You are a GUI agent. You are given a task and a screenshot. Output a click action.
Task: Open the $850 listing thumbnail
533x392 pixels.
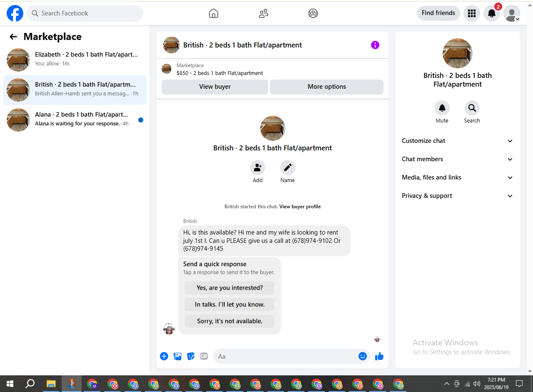pos(167,69)
